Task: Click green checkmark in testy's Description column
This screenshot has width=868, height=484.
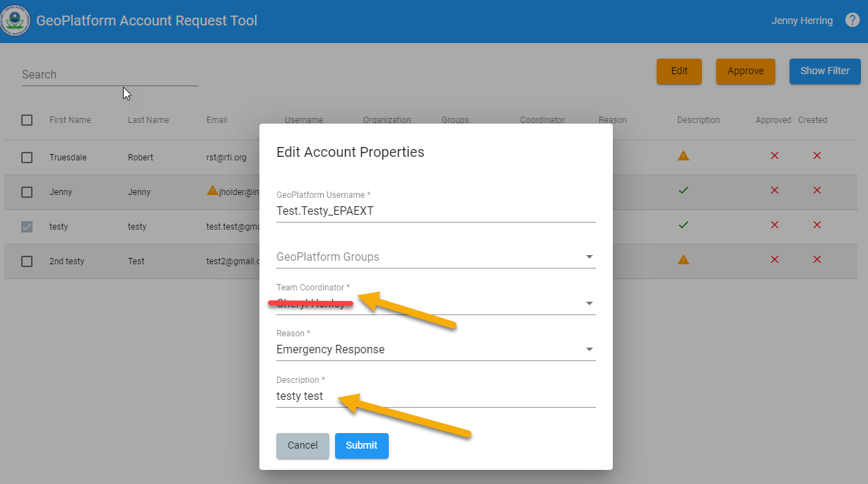Action: point(683,225)
